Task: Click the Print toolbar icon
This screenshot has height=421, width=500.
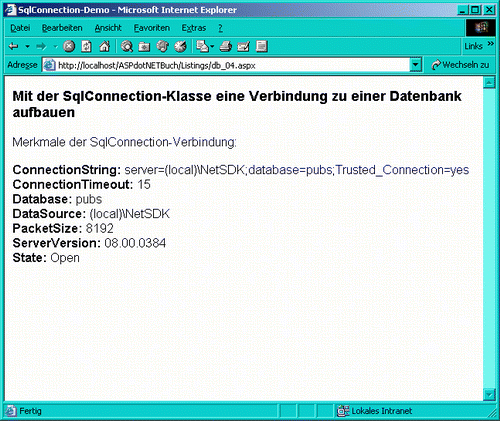Action: pos(226,46)
